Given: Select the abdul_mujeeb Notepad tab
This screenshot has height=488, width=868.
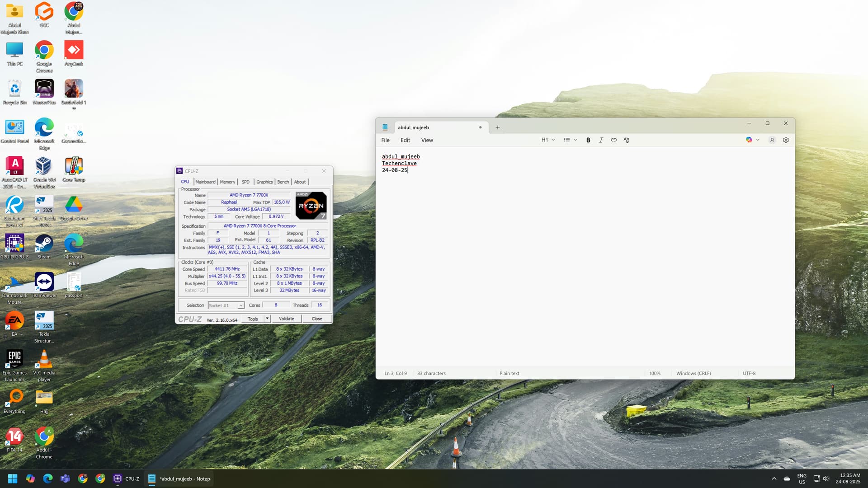Looking at the screenshot, I should pos(441,127).
